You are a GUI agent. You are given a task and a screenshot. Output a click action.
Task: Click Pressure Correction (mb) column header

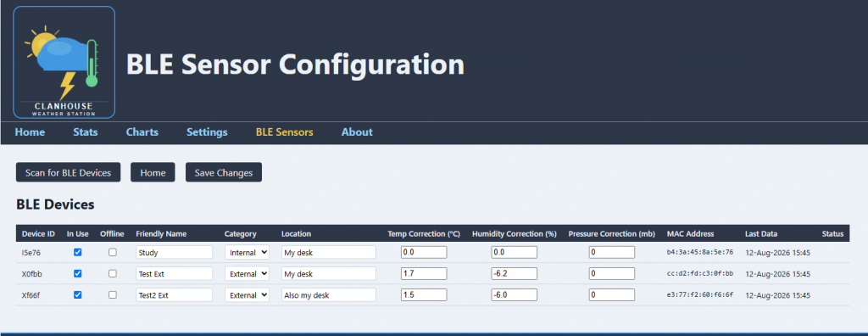tap(612, 234)
